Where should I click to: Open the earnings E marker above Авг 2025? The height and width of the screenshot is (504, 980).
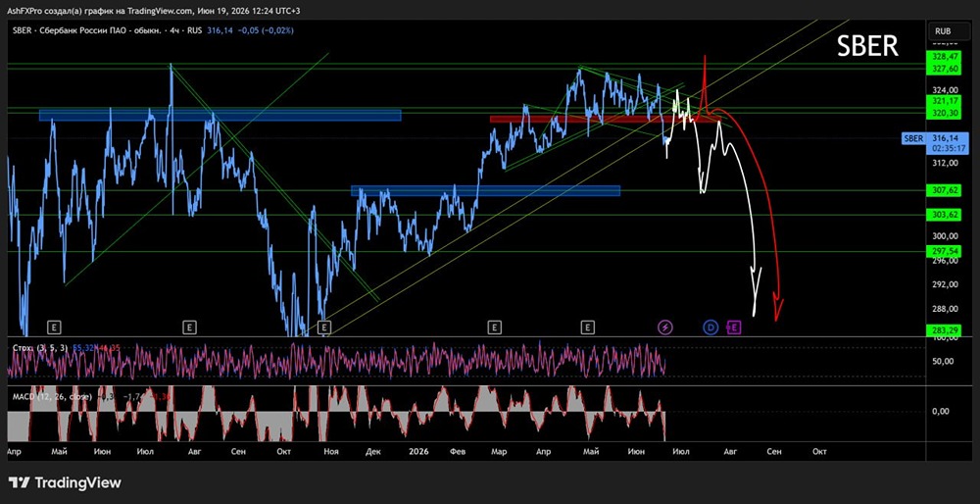189,327
